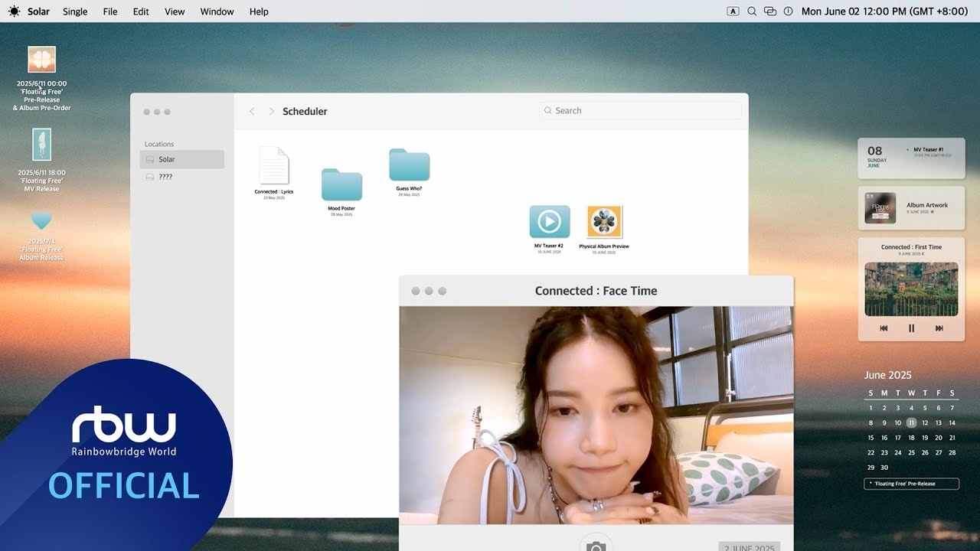Select June 21 on the calendar

pos(952,438)
